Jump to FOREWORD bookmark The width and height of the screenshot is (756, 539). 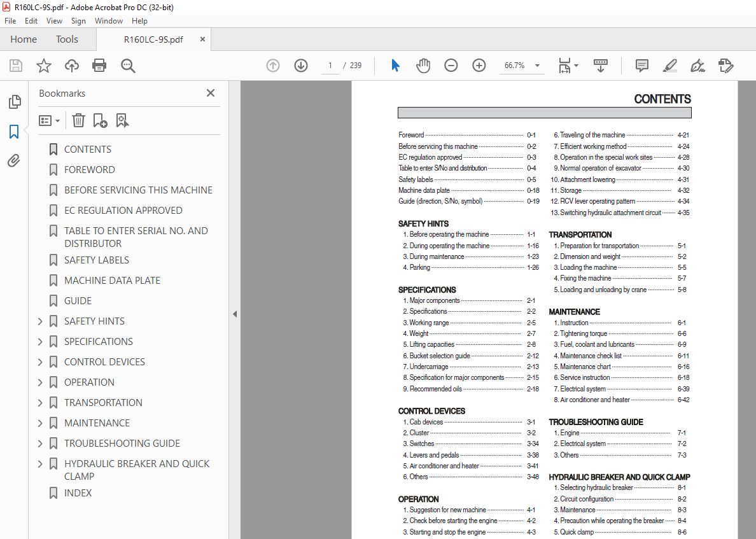coord(90,170)
